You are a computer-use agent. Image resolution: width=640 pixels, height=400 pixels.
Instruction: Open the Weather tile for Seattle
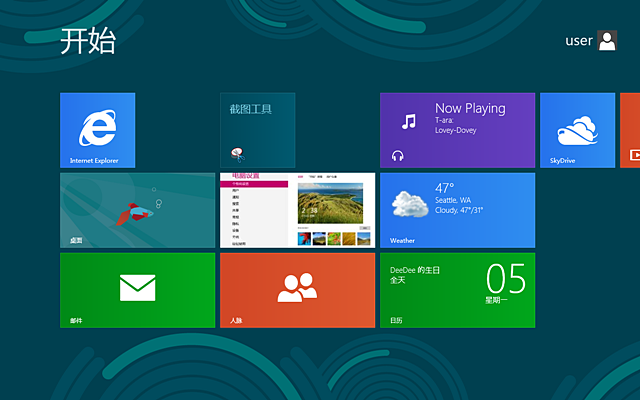[x=458, y=210]
